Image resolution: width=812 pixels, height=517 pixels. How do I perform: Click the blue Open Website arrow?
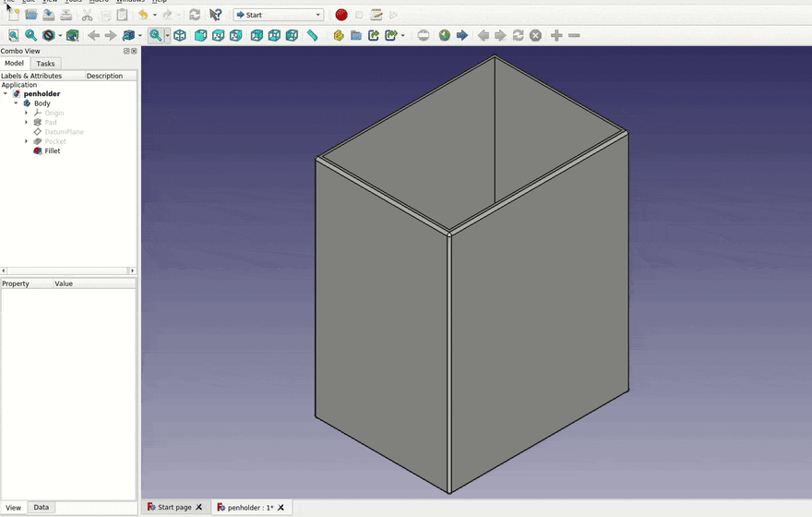click(x=462, y=35)
